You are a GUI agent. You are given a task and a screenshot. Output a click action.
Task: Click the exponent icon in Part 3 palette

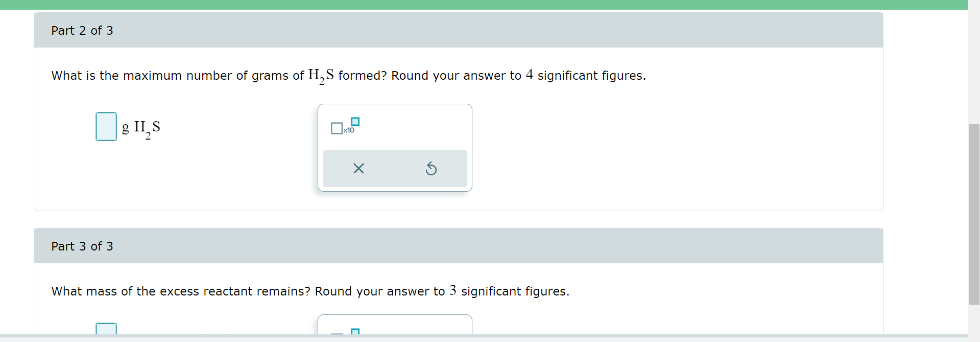[355, 332]
